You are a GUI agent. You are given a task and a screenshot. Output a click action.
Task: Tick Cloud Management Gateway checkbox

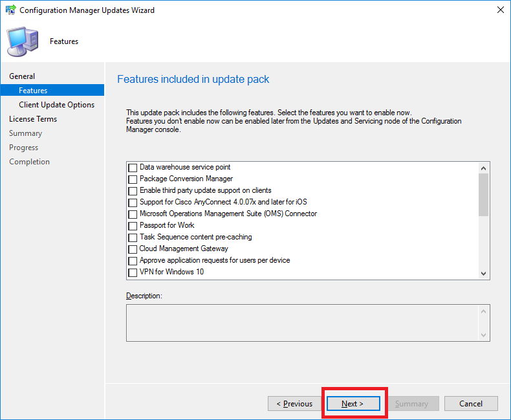click(133, 249)
